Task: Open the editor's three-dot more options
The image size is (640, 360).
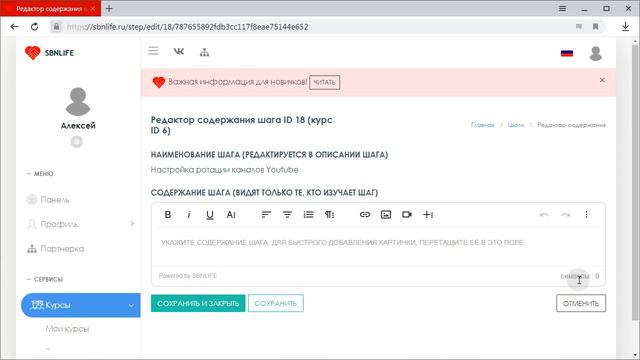Action: 587,215
